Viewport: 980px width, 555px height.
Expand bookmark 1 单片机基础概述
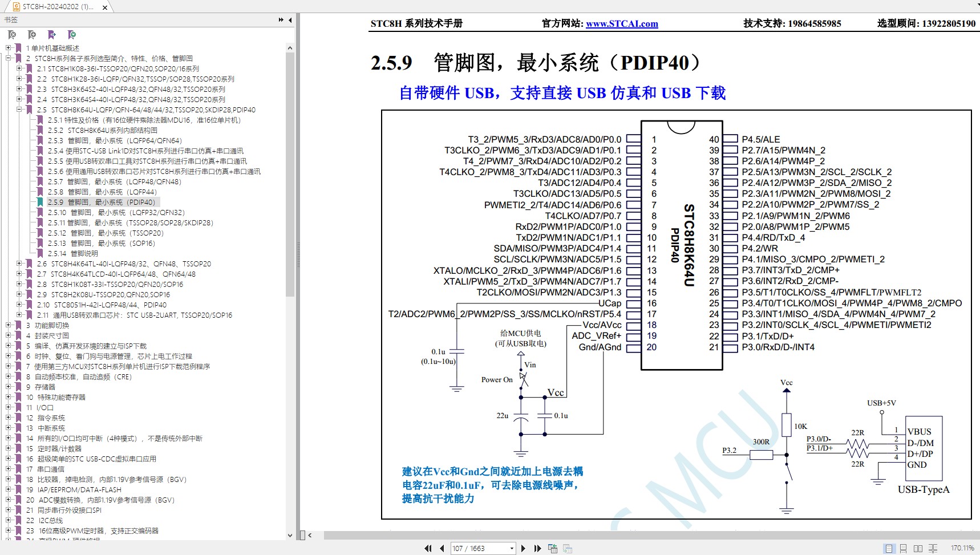[x=9, y=48]
